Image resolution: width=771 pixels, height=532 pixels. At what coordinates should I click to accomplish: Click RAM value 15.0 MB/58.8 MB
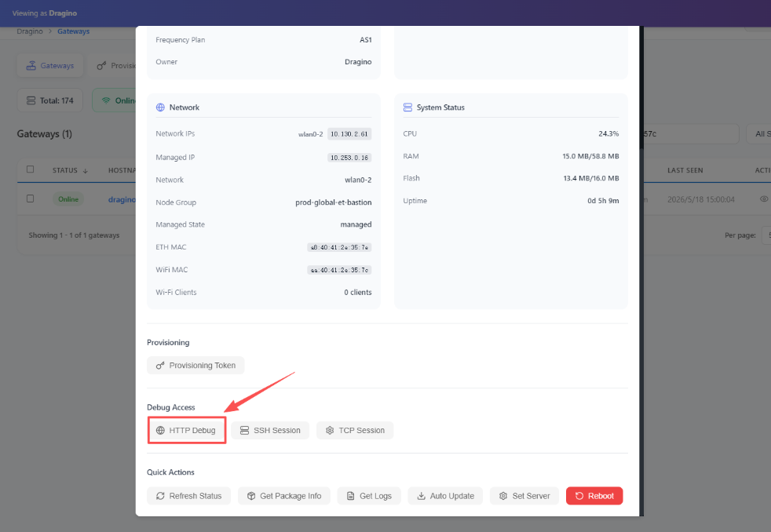590,156
